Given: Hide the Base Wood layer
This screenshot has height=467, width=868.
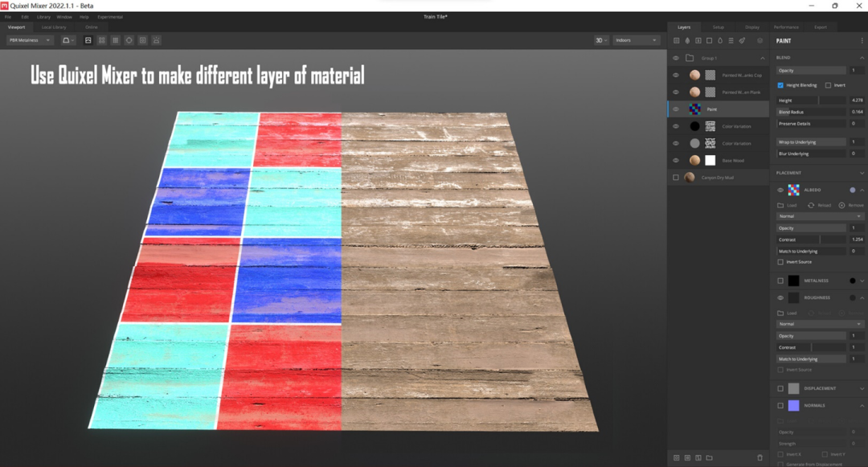Looking at the screenshot, I should pyautogui.click(x=676, y=161).
